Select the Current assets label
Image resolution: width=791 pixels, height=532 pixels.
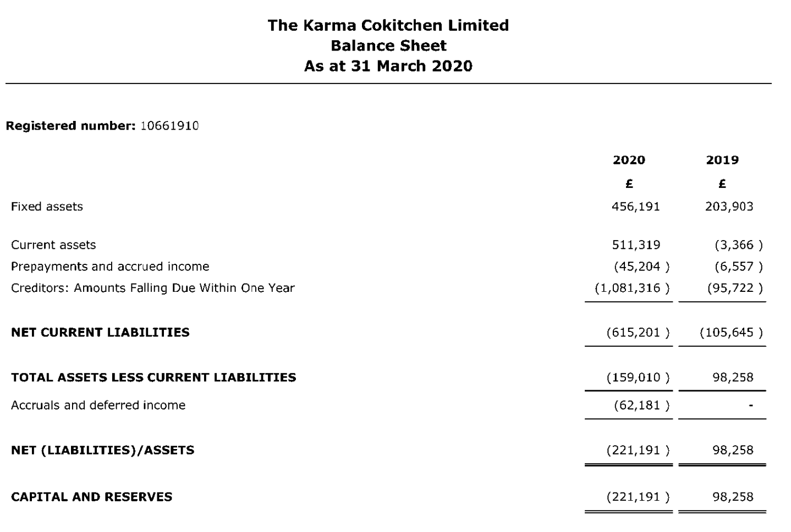coord(53,245)
